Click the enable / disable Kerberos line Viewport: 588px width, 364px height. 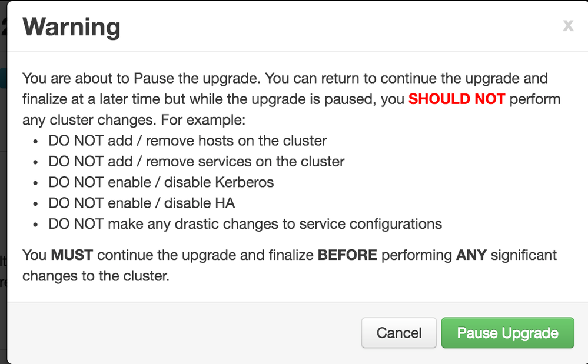pyautogui.click(x=161, y=182)
